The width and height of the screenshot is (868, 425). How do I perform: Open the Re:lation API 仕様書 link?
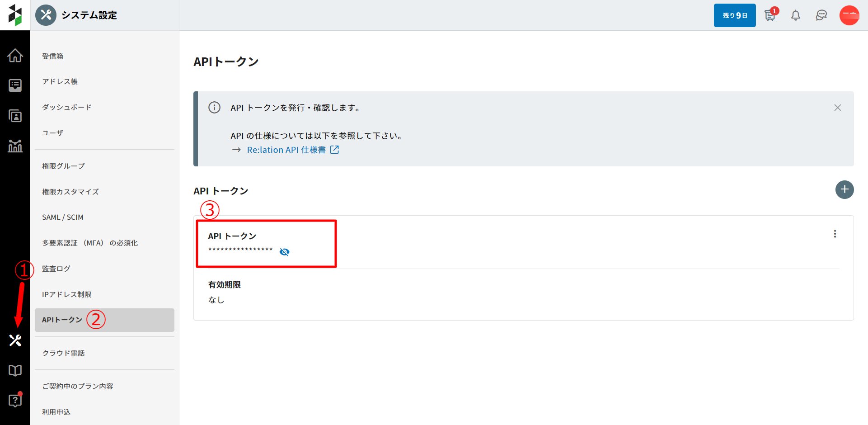point(286,150)
